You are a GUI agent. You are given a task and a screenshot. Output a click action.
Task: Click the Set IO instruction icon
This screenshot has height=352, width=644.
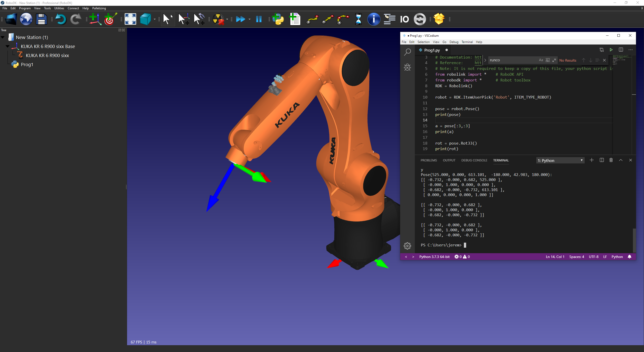coord(404,19)
